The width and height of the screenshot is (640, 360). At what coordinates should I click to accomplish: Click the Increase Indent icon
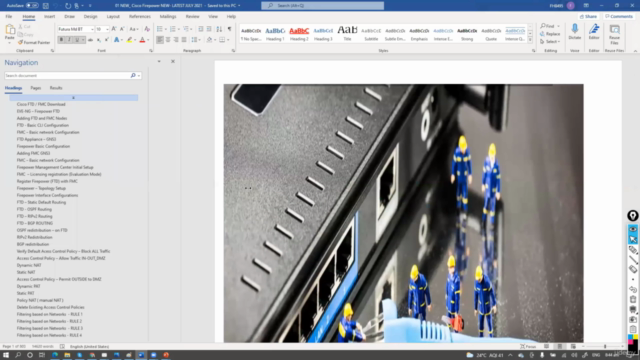209,29
